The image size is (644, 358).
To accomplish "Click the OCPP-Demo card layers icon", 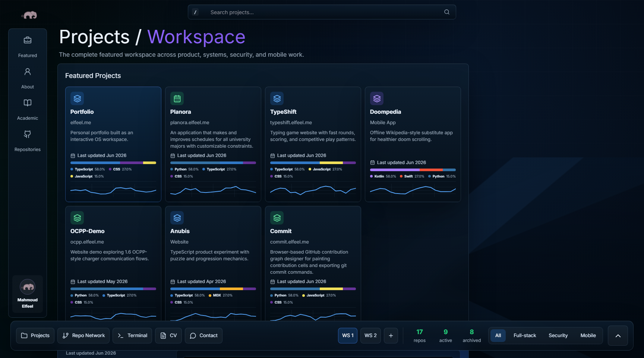I will 77,218.
